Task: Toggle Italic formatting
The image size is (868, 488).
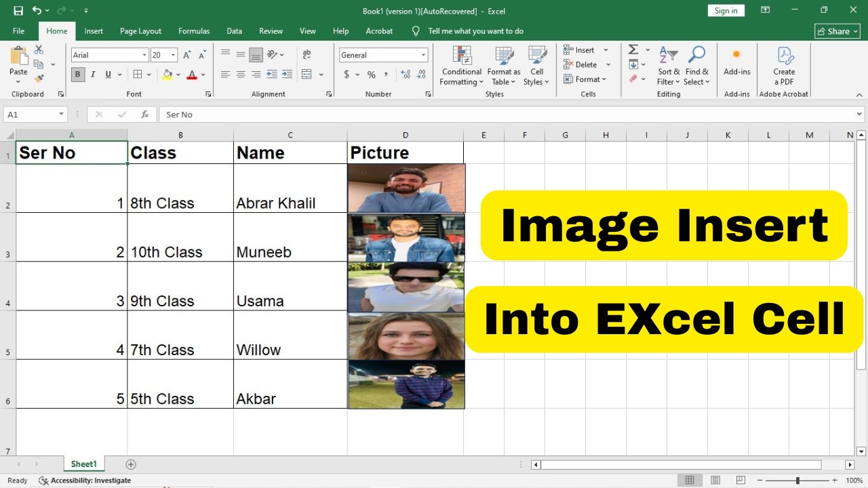Action: (x=93, y=75)
